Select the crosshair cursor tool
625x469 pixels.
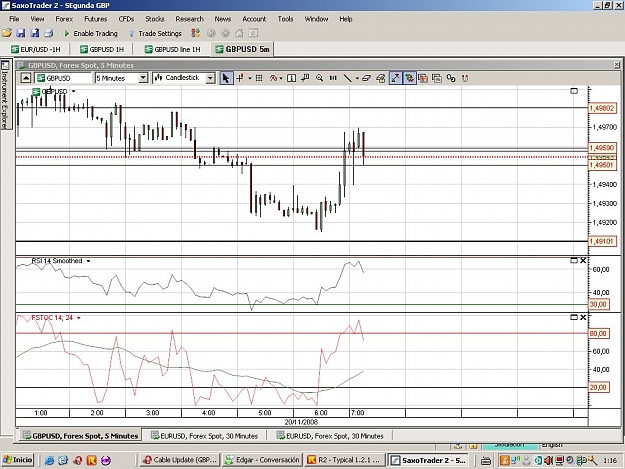[240, 78]
